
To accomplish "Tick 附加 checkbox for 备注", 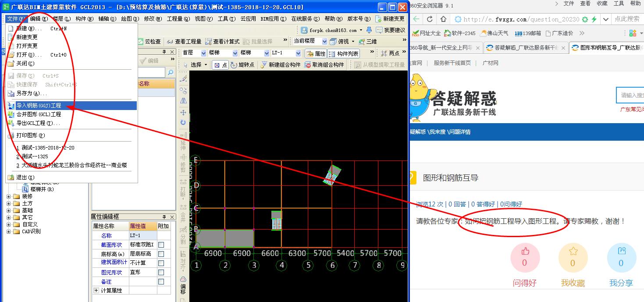I will [x=161, y=281].
